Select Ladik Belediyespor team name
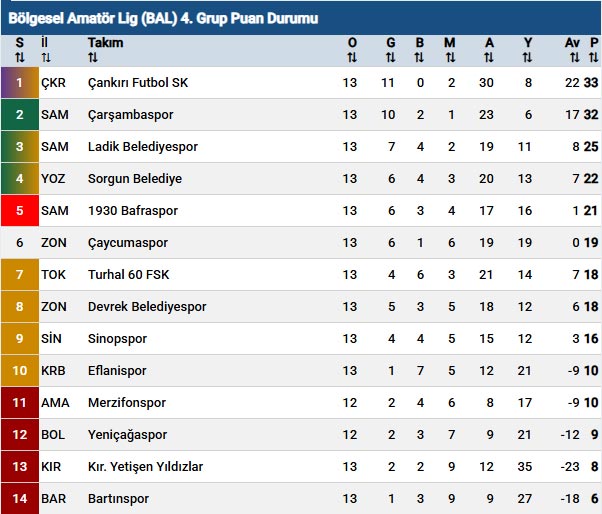Viewport: 602px width, 514px height. tap(142, 147)
